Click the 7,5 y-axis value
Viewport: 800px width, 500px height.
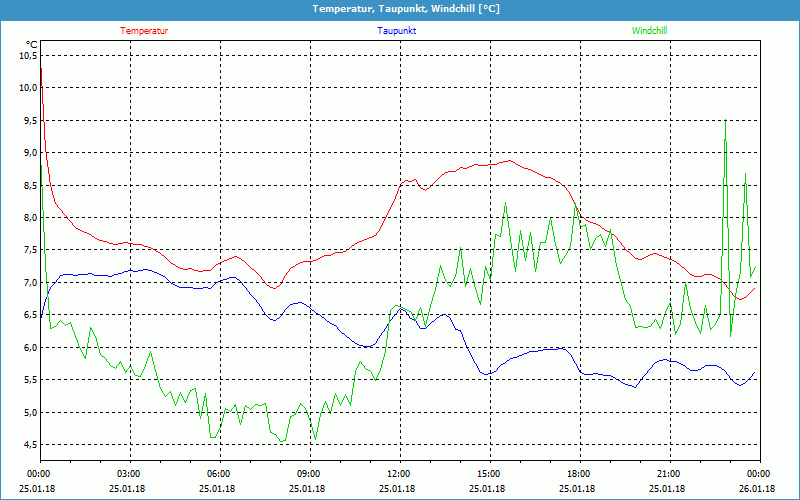tap(30, 250)
